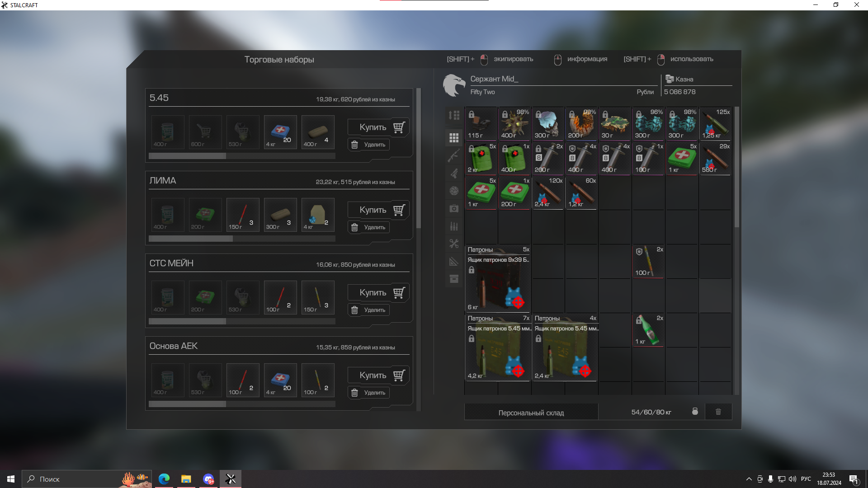
Task: Click the weight icon beside 54/60/80 кг
Action: click(695, 412)
